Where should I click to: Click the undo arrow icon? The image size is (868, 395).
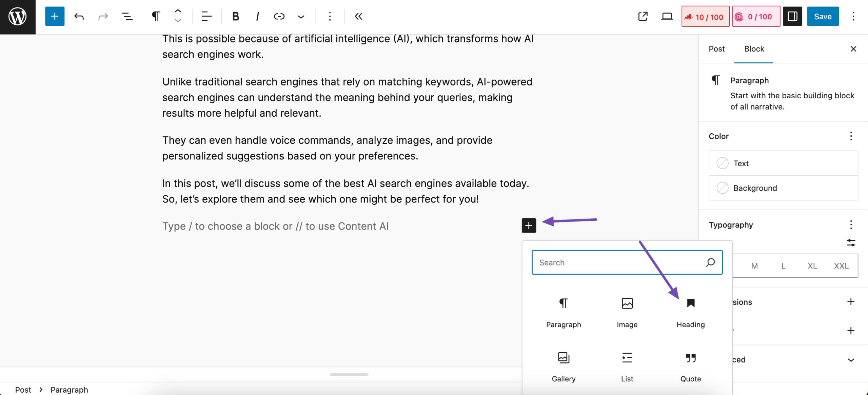pyautogui.click(x=79, y=16)
